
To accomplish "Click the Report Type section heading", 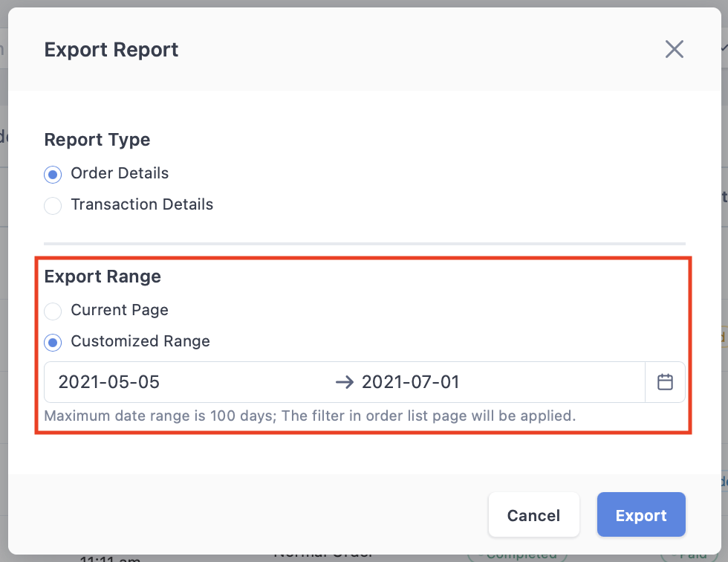I will [x=97, y=140].
